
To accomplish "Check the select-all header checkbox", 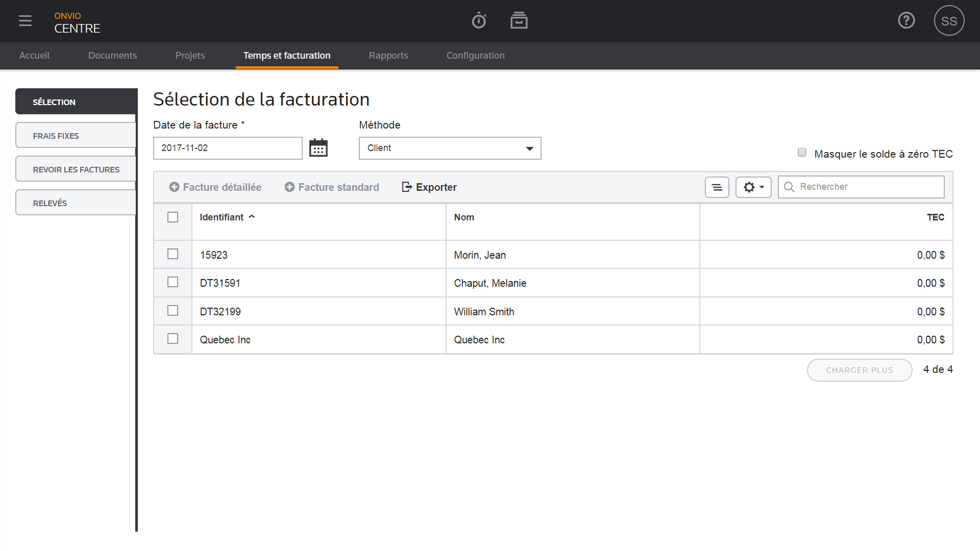I will click(x=173, y=217).
